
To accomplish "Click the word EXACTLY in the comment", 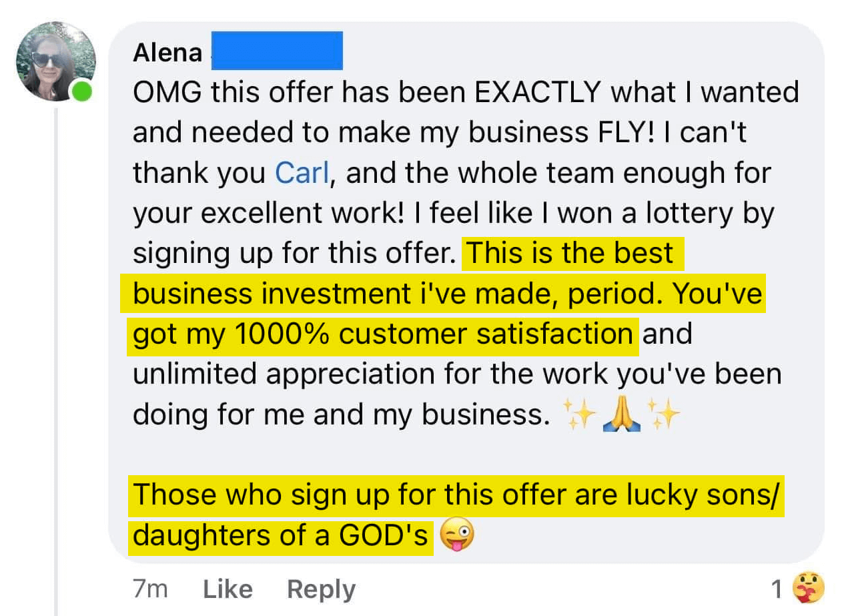I will click(x=538, y=93).
